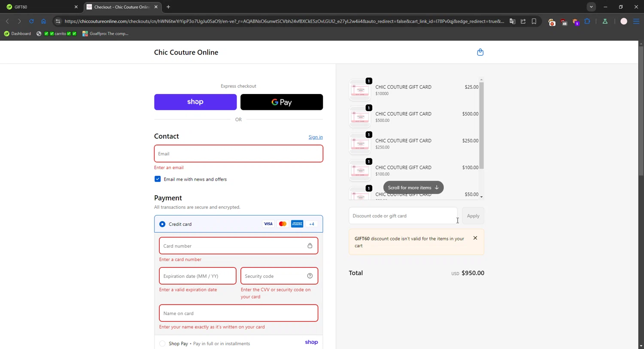Toggle Email me with news and offers
This screenshot has height=349, width=644.
(x=158, y=179)
